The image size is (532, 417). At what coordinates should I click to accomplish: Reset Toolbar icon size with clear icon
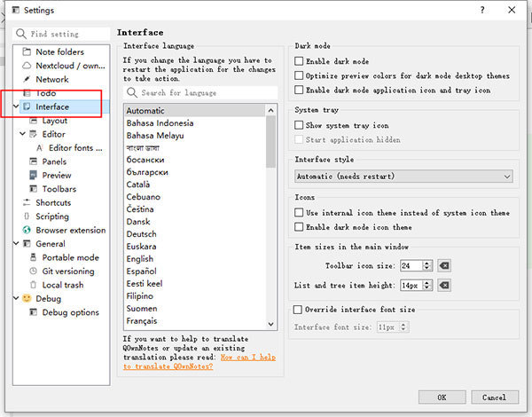pyautogui.click(x=444, y=265)
